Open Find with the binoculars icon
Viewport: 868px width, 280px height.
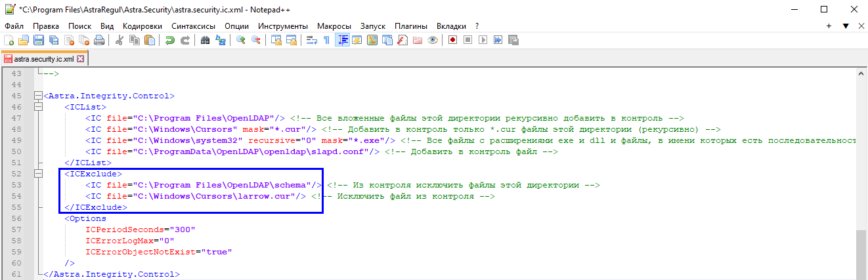[x=205, y=40]
